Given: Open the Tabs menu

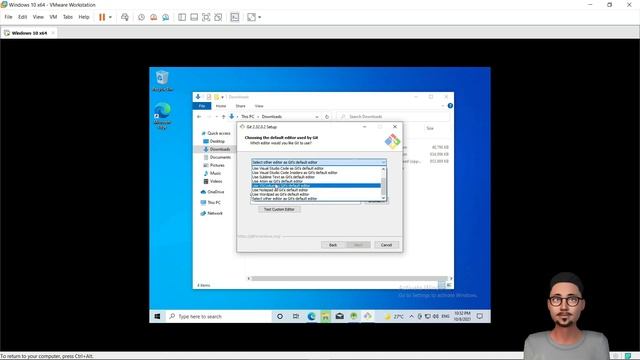Looking at the screenshot, I should (x=68, y=17).
